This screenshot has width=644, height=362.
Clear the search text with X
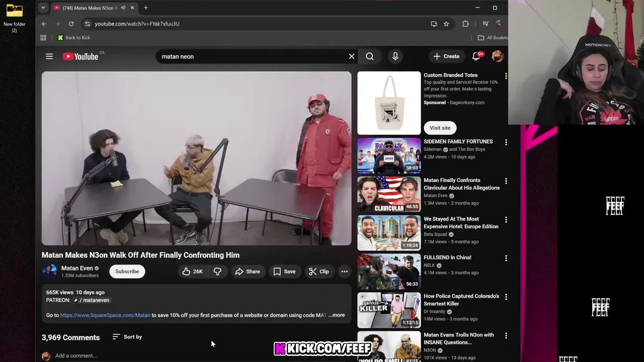pyautogui.click(x=352, y=56)
